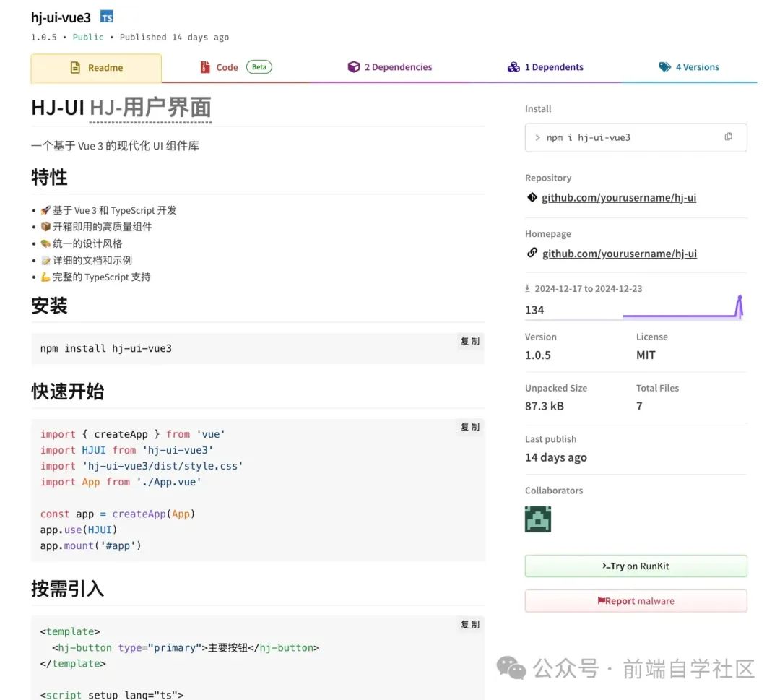Image resolution: width=780 pixels, height=700 pixels.
Task: Click the line app.use(HJUI)
Action: pyautogui.click(x=79, y=530)
